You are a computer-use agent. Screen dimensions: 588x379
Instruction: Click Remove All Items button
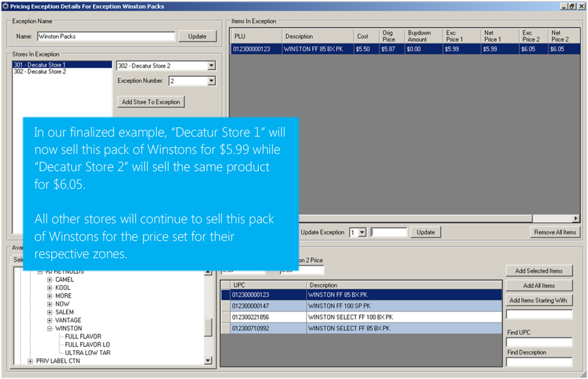[x=555, y=233]
